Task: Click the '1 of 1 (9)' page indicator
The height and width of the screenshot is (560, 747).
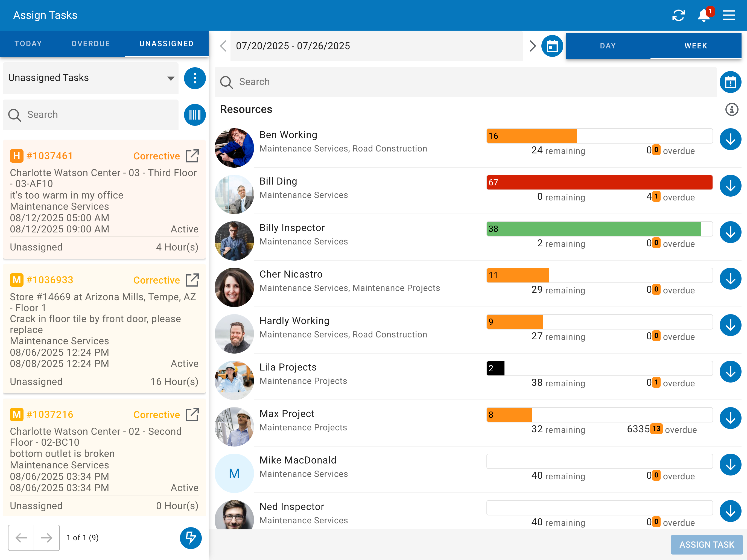Action: (x=82, y=538)
